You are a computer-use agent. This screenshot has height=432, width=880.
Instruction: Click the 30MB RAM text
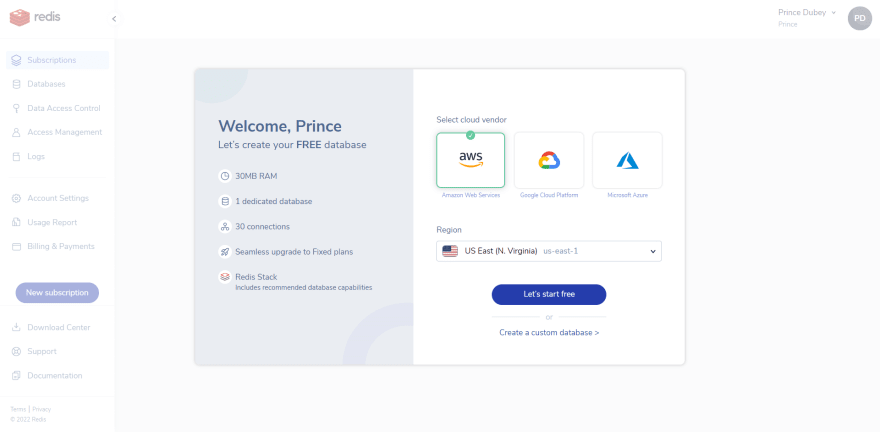[256, 176]
